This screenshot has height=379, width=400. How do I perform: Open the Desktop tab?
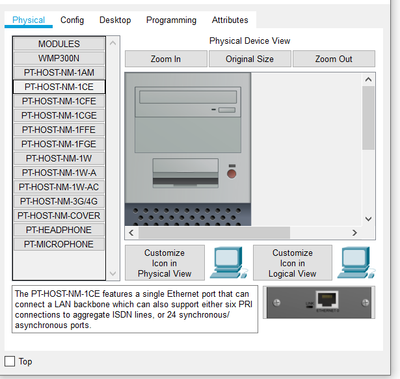(115, 20)
